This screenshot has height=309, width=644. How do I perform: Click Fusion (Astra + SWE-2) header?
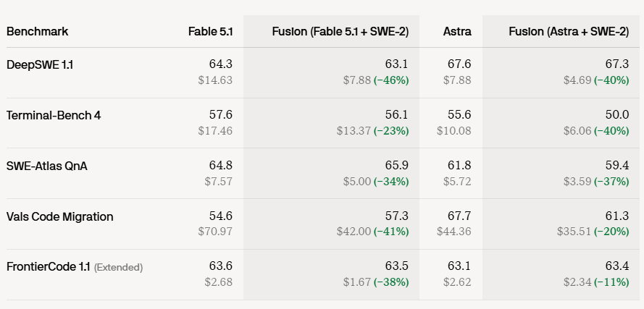coord(569,32)
